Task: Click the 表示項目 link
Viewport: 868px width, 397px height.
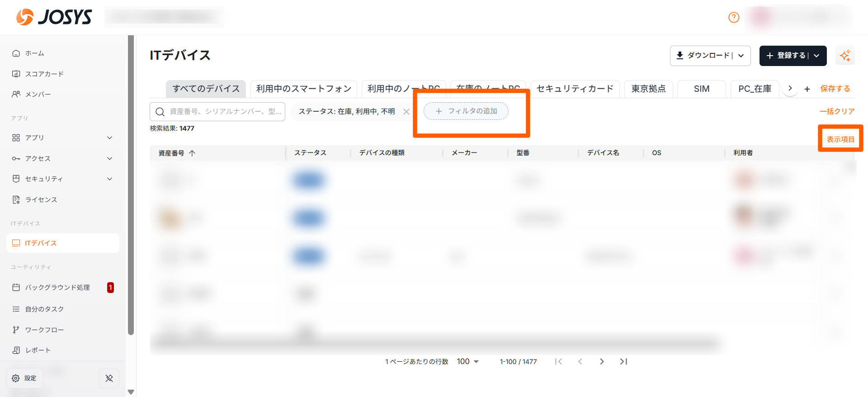Action: (x=840, y=139)
